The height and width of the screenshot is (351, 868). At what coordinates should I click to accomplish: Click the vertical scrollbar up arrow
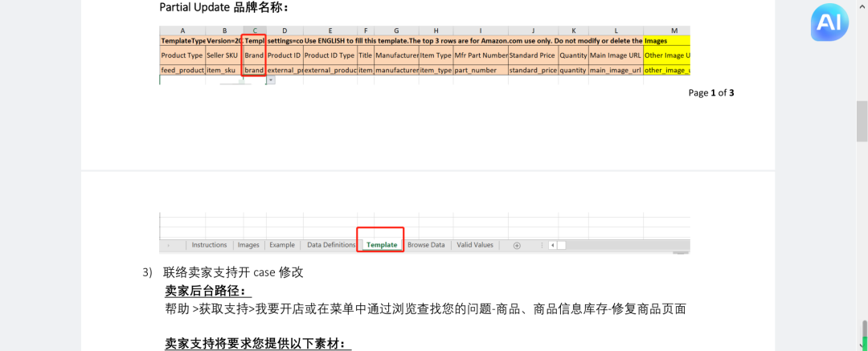pyautogui.click(x=861, y=6)
